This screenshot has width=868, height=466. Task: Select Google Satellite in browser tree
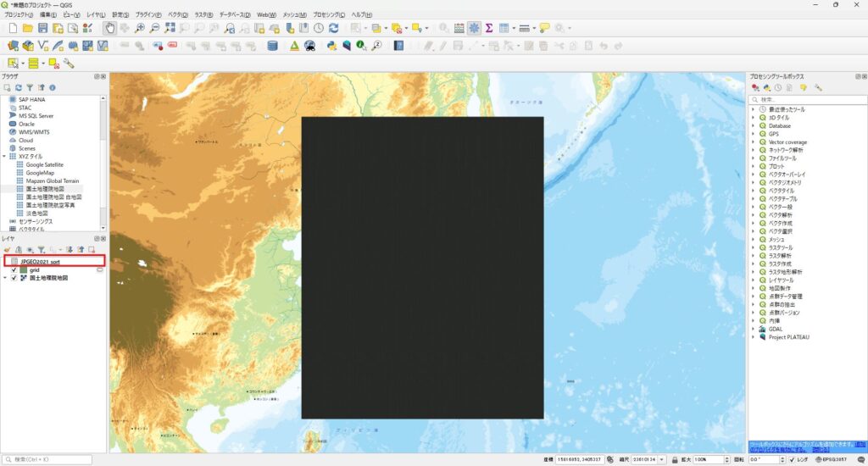point(44,164)
